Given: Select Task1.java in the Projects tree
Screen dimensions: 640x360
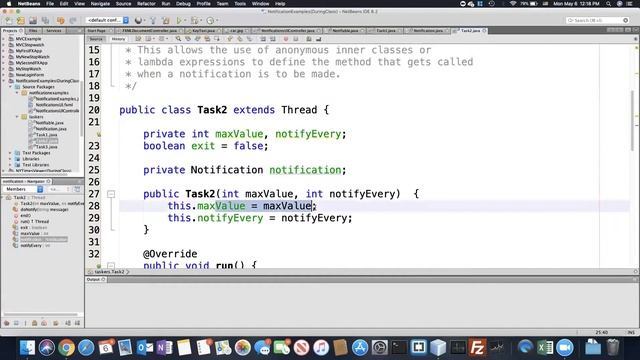Looking at the screenshot, I should (x=46, y=135).
